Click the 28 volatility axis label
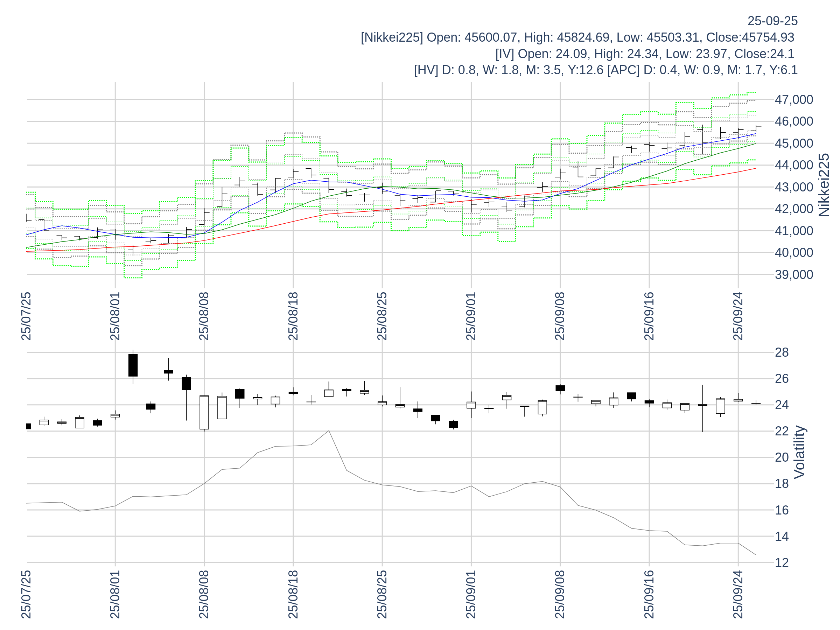Viewport: 840px width, 630px height. click(x=782, y=352)
